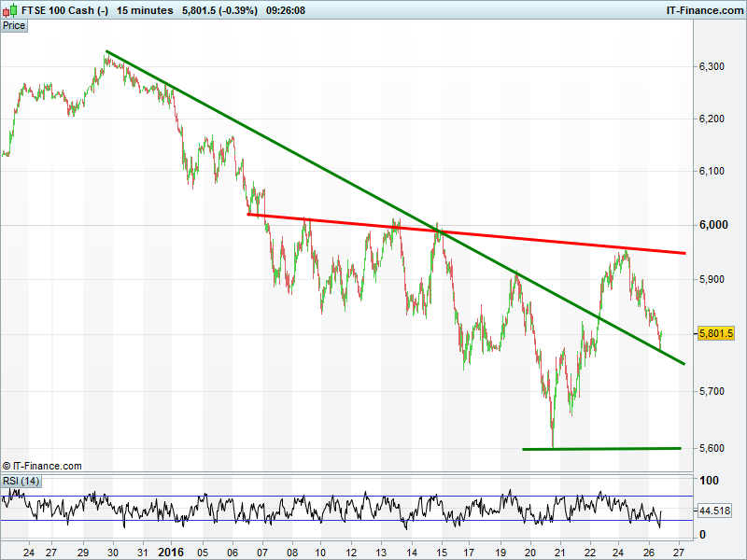The width and height of the screenshot is (747, 560).
Task: Click the date 21 on time axis
Action: (560, 553)
